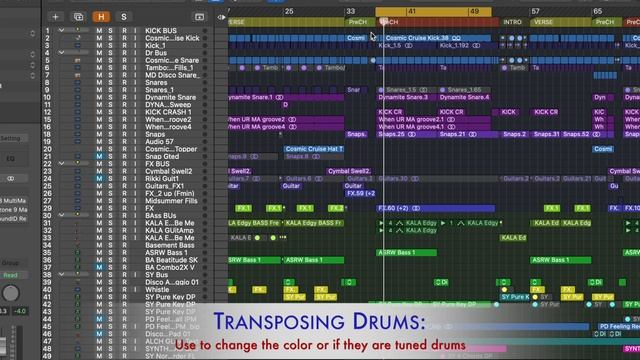640x360 pixels.
Task: Enable input monitoring on Dynamite Snare track
Action: [x=136, y=97]
